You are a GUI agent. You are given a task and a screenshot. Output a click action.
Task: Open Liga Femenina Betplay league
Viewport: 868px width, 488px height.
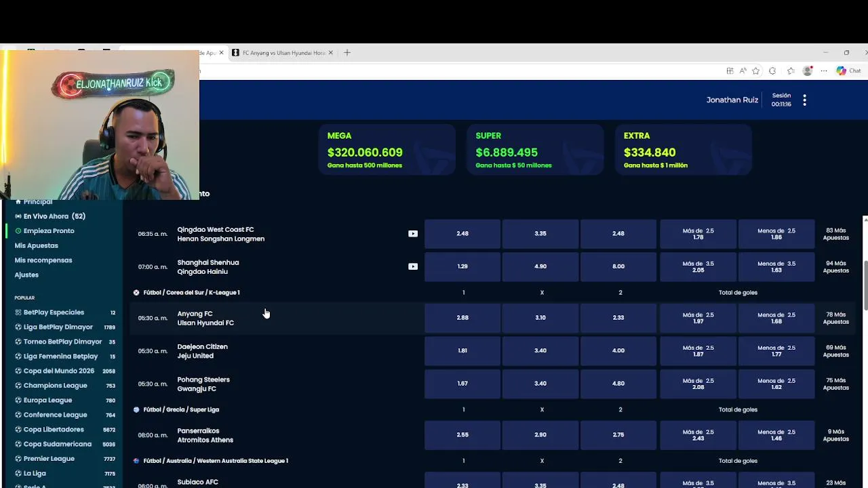pyautogui.click(x=65, y=357)
